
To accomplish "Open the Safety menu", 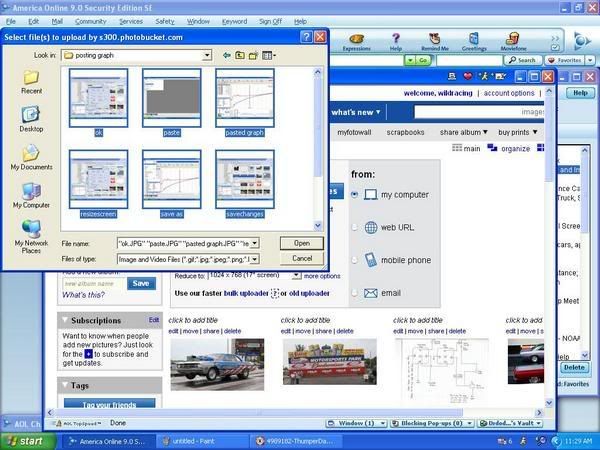I will (165, 21).
